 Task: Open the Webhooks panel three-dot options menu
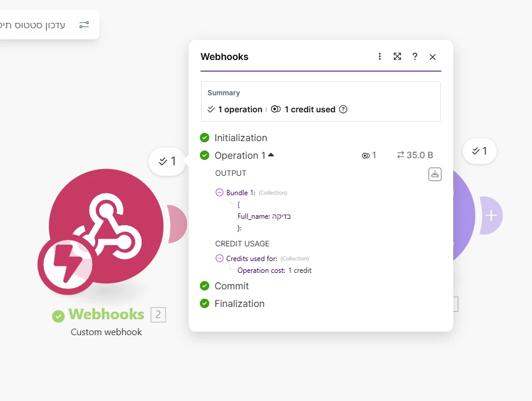pos(380,56)
